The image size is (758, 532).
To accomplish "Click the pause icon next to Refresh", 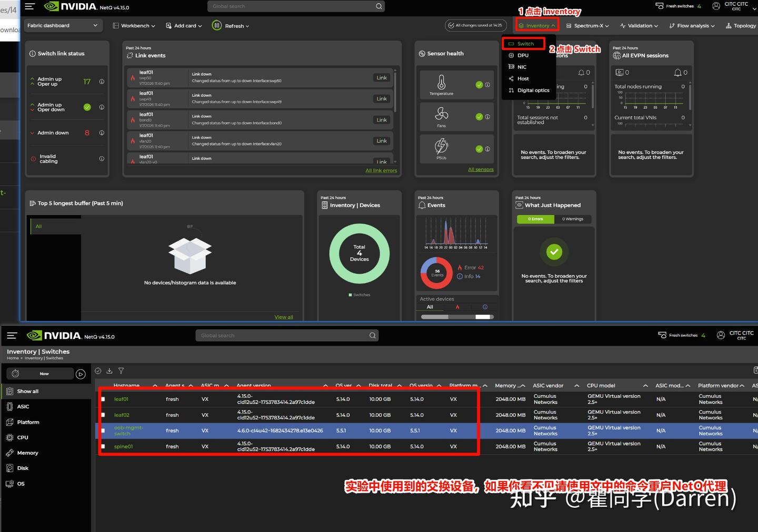I will click(216, 25).
